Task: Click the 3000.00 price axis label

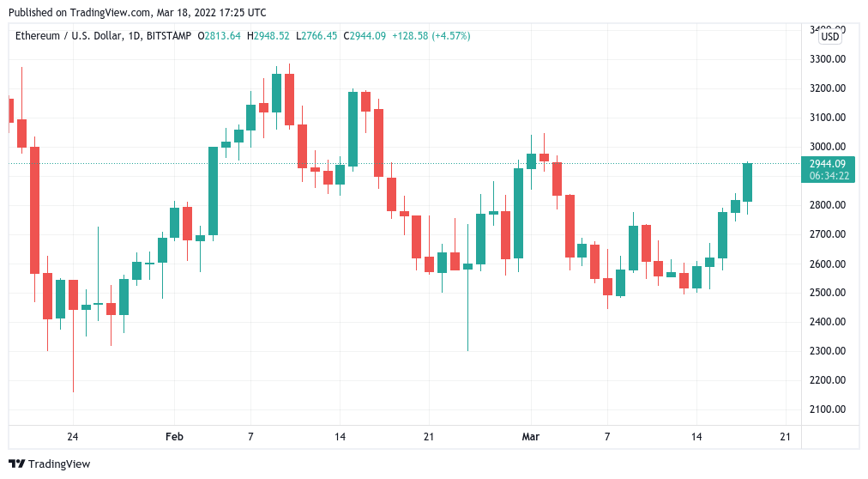Action: [828, 147]
